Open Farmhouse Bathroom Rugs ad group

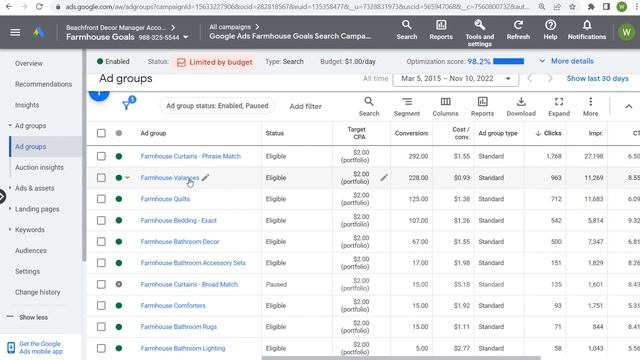[x=178, y=327]
